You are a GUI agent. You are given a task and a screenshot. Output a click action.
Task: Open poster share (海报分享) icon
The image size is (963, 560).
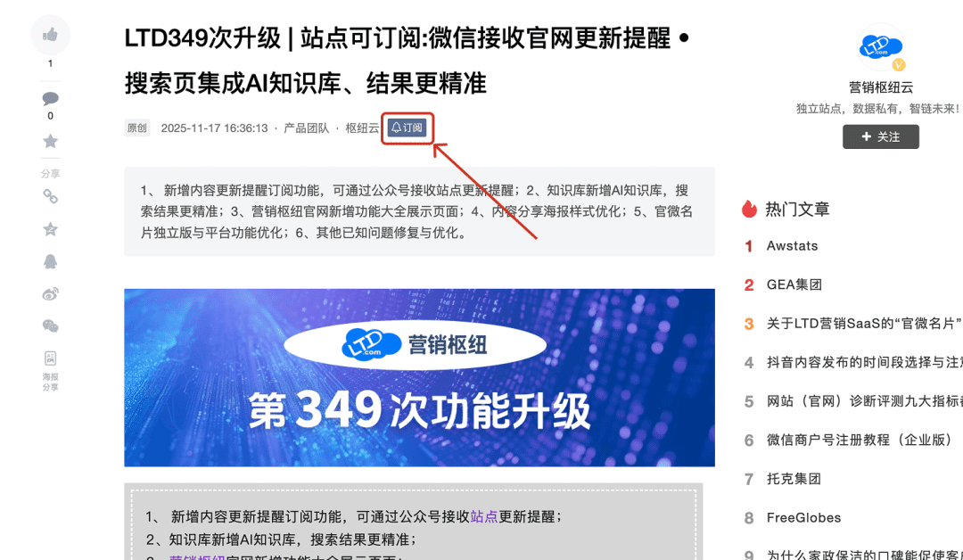(50, 370)
